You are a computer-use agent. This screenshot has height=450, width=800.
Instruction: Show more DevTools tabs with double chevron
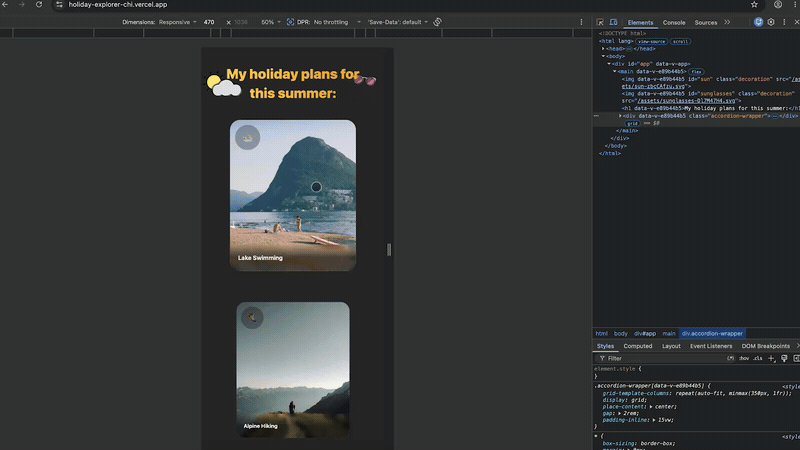(x=727, y=22)
